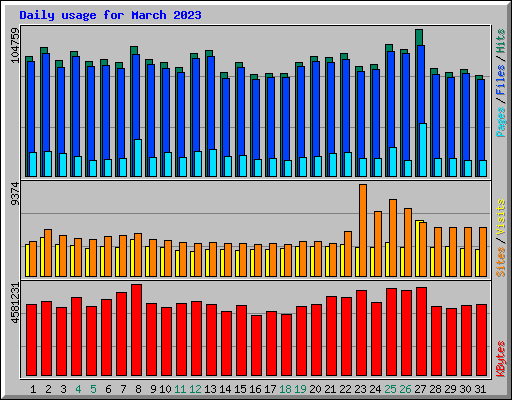This screenshot has width=512, height=400.
Task: Select day label 7 on the x-axis
Action: pyautogui.click(x=123, y=389)
